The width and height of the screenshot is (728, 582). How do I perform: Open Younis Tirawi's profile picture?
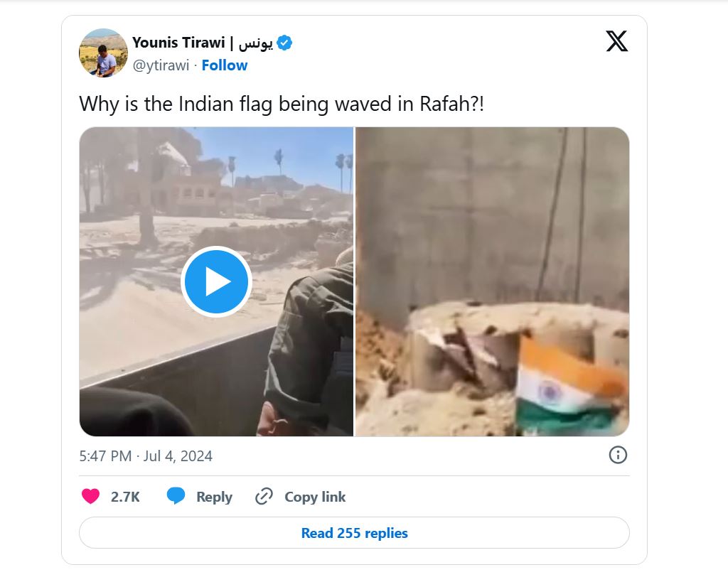click(103, 53)
